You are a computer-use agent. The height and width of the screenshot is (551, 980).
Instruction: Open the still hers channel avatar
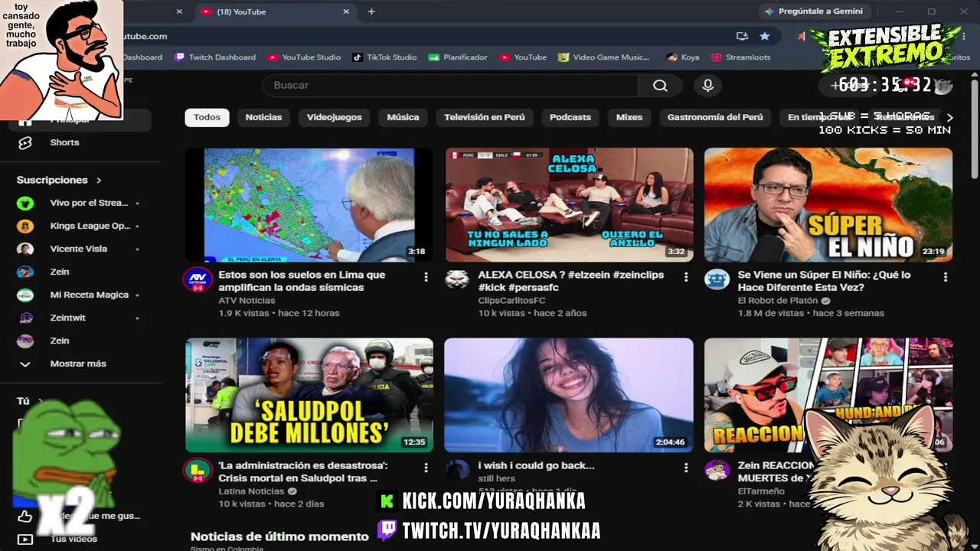pyautogui.click(x=457, y=470)
